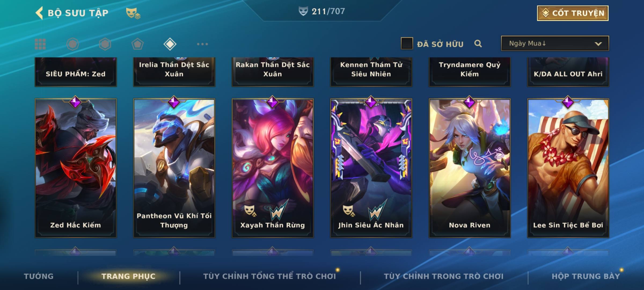
Task: Select the Zed Hắc Kiếm skin card
Action: click(x=76, y=168)
